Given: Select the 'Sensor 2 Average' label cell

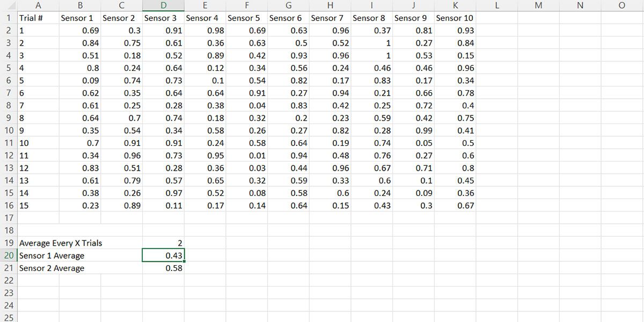Looking at the screenshot, I should coord(52,268).
